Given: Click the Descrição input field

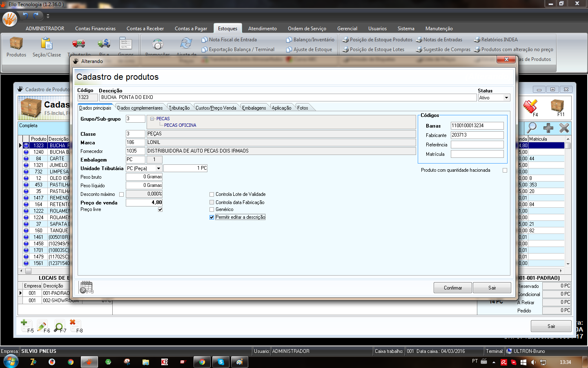Looking at the screenshot, I should pyautogui.click(x=288, y=98).
